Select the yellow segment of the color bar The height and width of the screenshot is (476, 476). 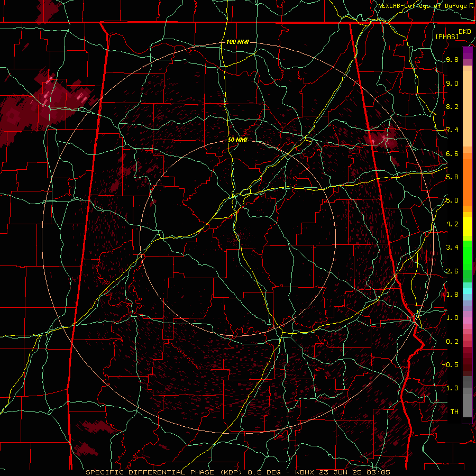[467, 226]
